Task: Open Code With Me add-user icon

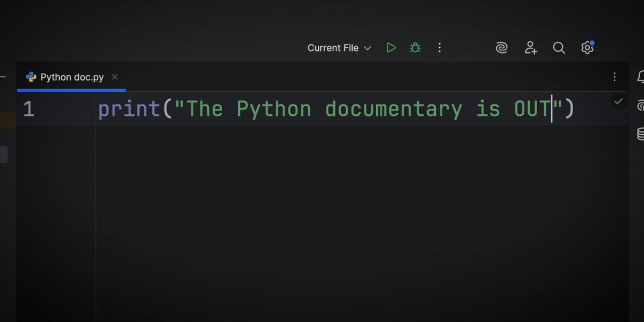Action: [x=531, y=48]
